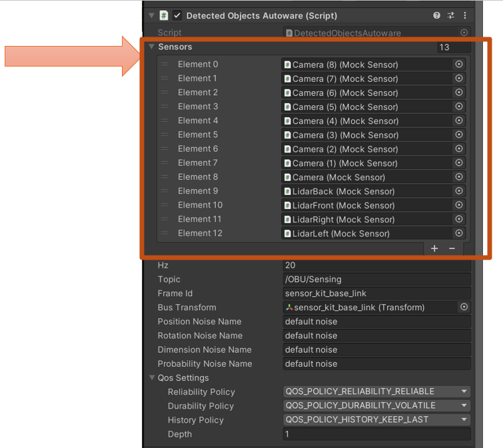The image size is (503, 448).
Task: Click the Topic field with /OBU/Sensing
Action: [376, 279]
